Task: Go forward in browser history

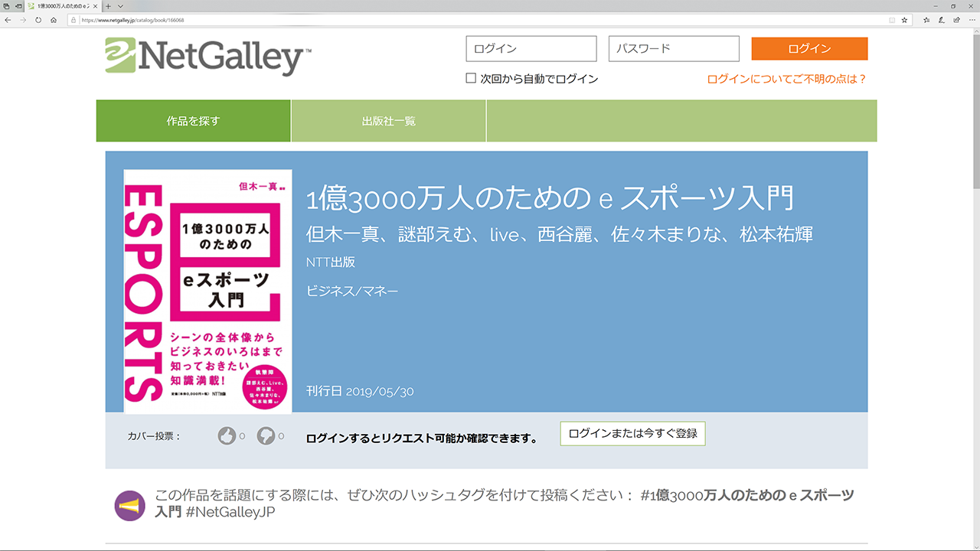Action: (23, 20)
